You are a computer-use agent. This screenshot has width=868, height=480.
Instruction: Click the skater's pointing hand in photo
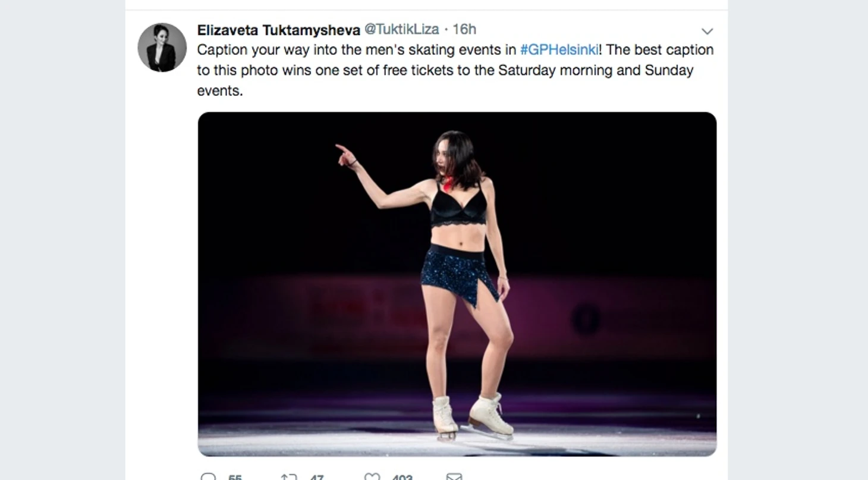[x=346, y=155]
